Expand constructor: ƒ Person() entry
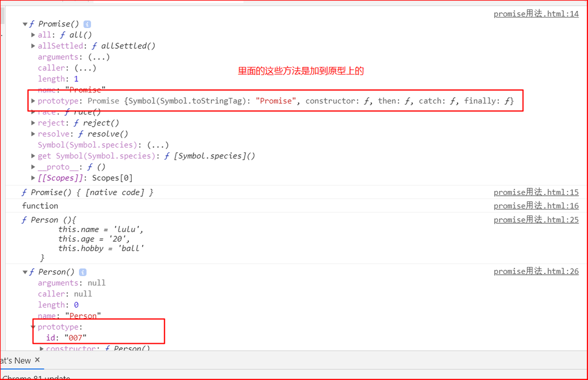Screen dimensions: 588x380 coord(41,349)
